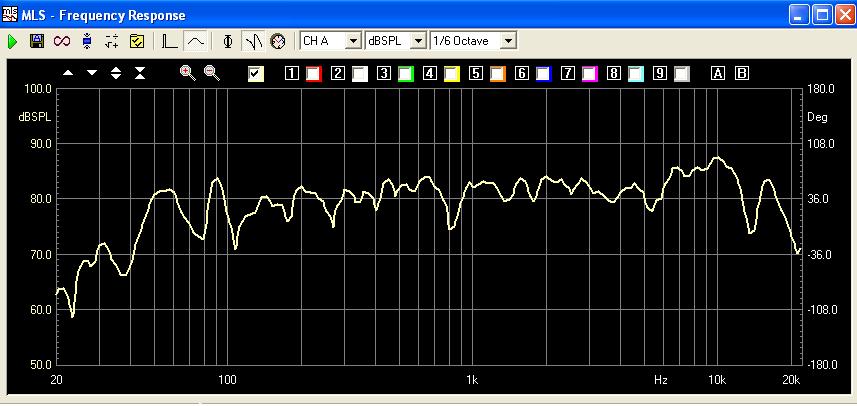Image resolution: width=857 pixels, height=406 pixels.
Task: Zoom in with the plus magnifier
Action: coord(187,73)
